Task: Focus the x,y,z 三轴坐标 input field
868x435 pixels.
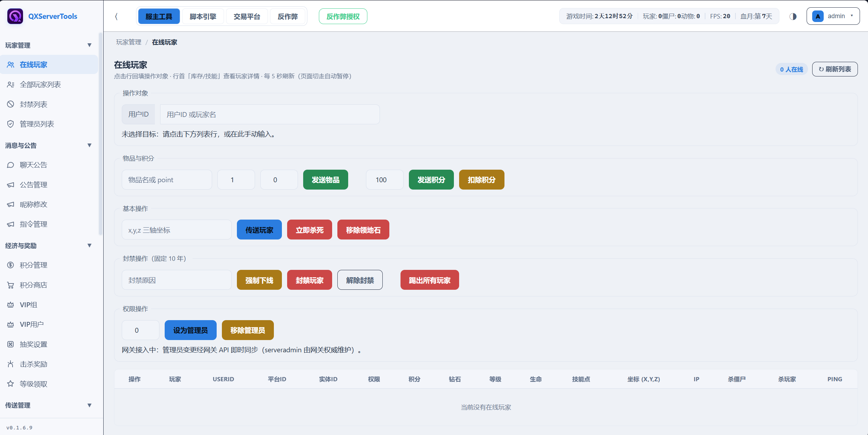Action: click(177, 230)
